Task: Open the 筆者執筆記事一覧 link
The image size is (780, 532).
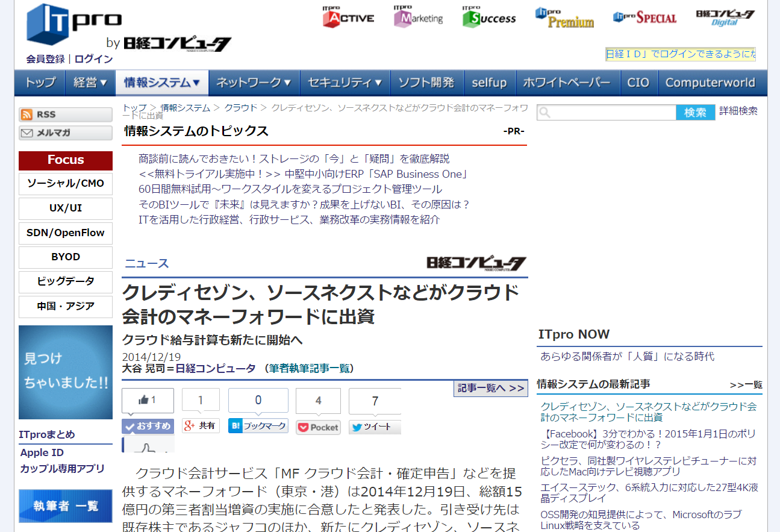Action: tap(309, 368)
